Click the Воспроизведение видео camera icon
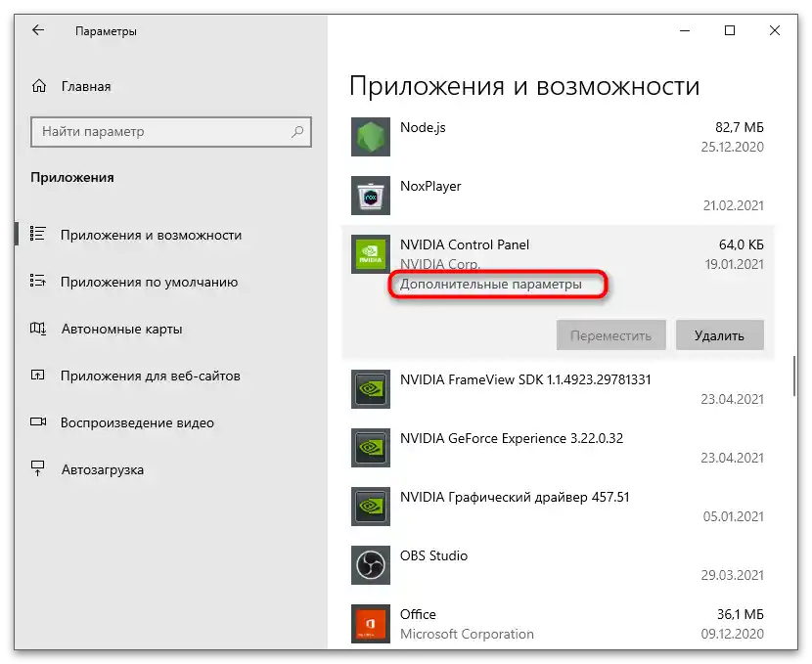The image size is (812, 664). tap(38, 421)
